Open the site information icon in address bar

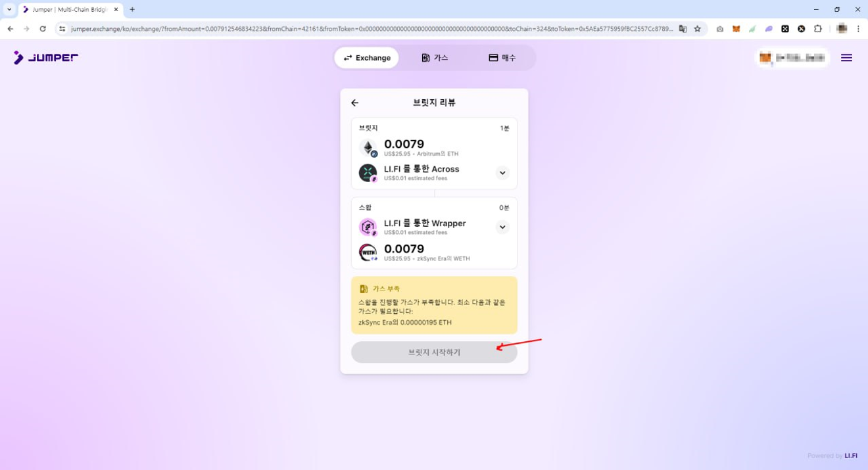[62, 29]
